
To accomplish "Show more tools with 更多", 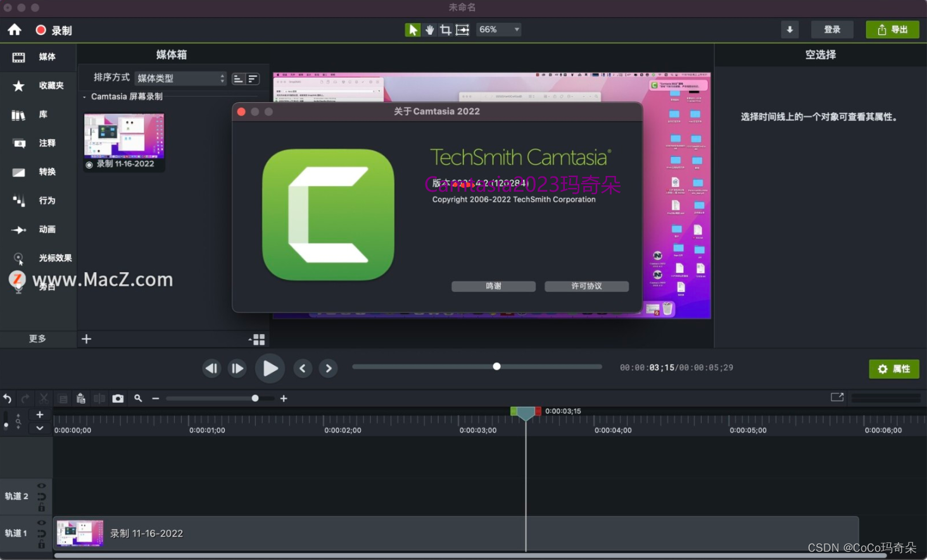I will (38, 339).
